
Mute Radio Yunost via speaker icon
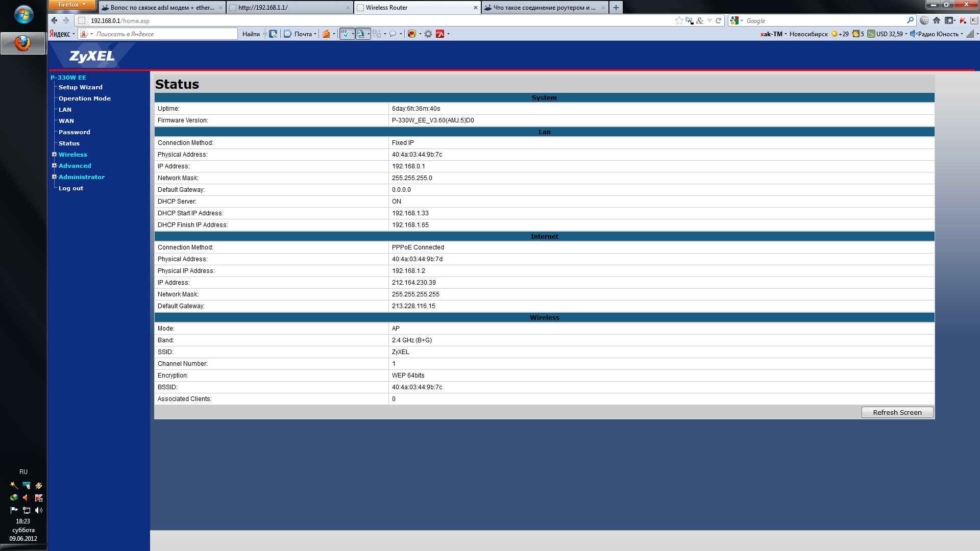[913, 34]
